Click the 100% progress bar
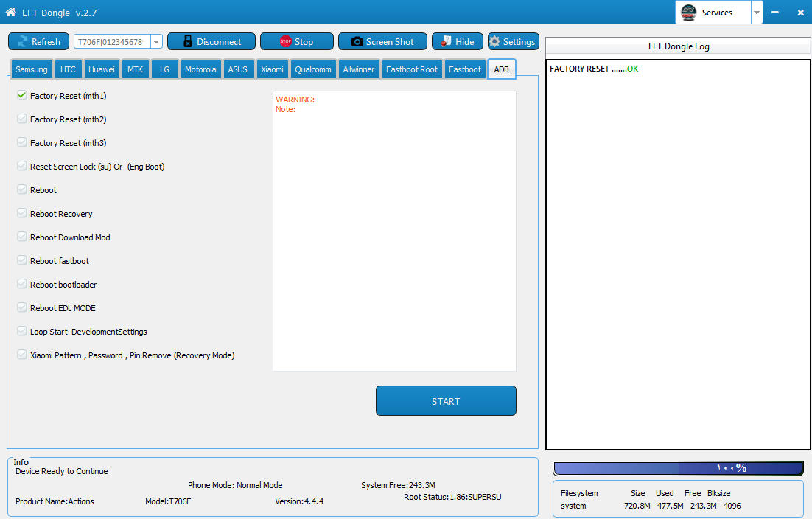Image resolution: width=812 pixels, height=519 pixels. (x=679, y=468)
